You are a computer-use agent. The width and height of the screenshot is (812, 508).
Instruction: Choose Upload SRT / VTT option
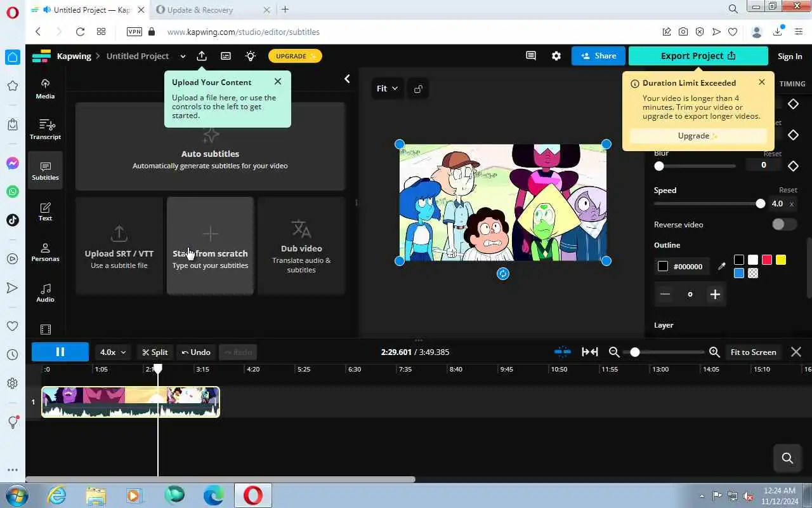119,246
